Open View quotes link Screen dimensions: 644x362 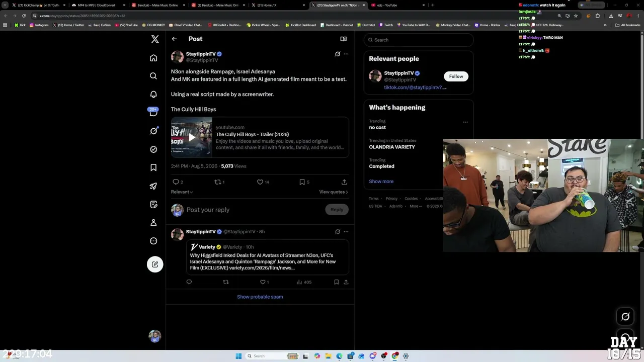[334, 192]
